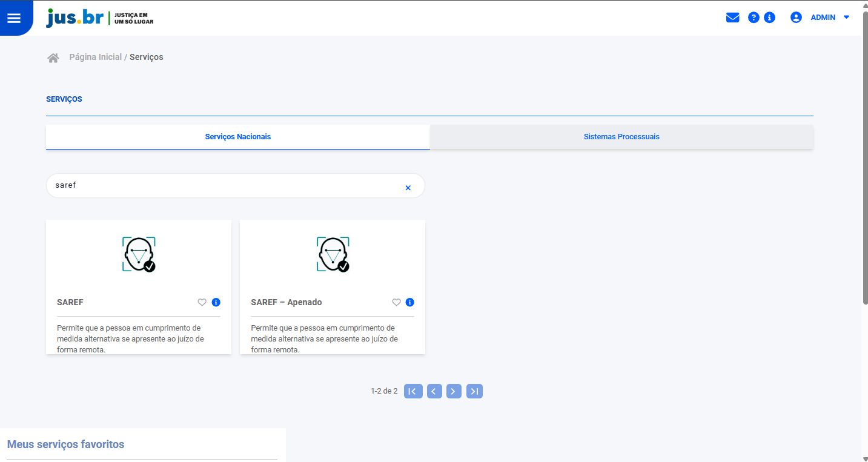Click the header info icon
Image resolution: width=868 pixels, height=462 pixels.
(x=769, y=18)
